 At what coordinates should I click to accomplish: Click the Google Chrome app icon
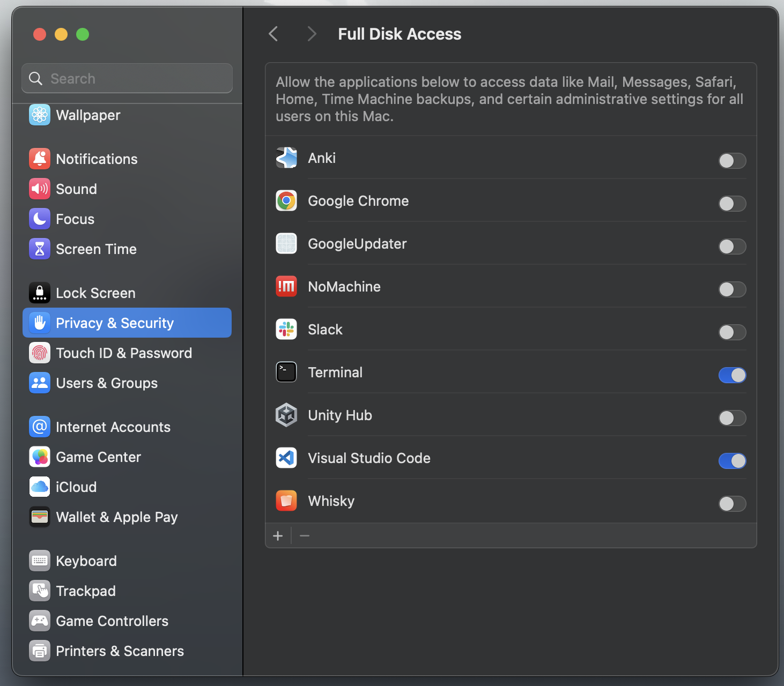click(x=286, y=200)
